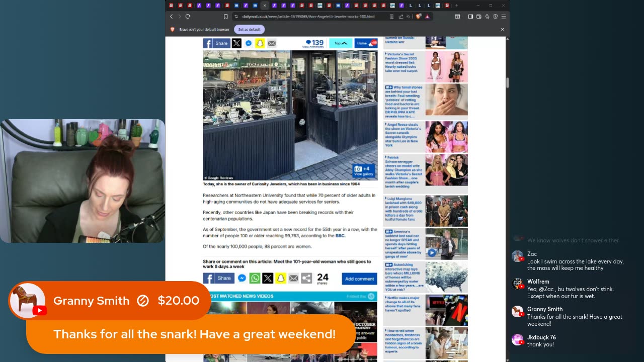Open the Brave Shields lion icon
The width and height of the screenshot is (644, 362).
pos(418,17)
